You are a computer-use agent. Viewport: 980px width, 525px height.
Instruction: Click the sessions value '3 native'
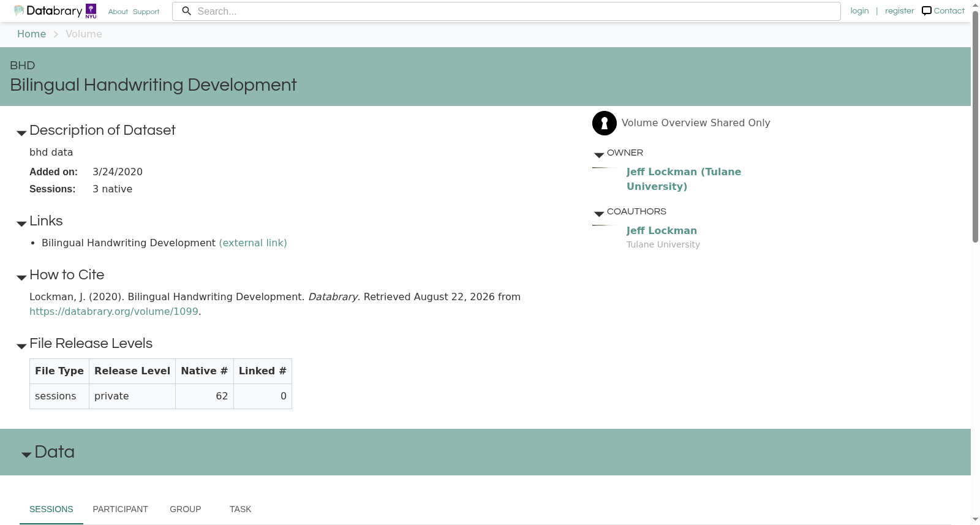[112, 189]
